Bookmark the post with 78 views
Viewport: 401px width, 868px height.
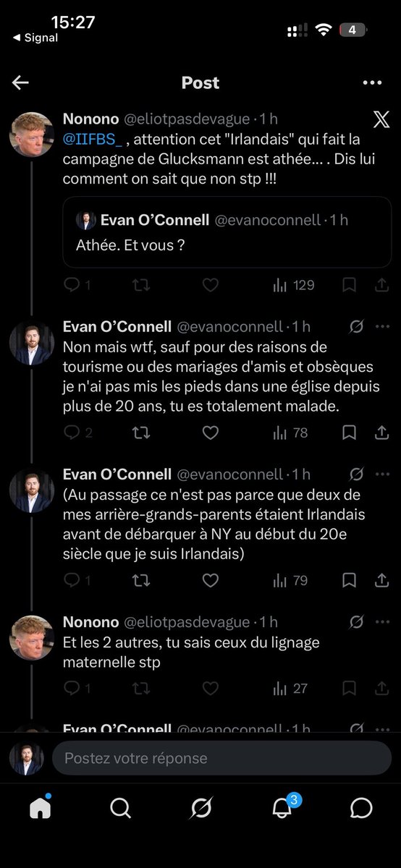(349, 433)
